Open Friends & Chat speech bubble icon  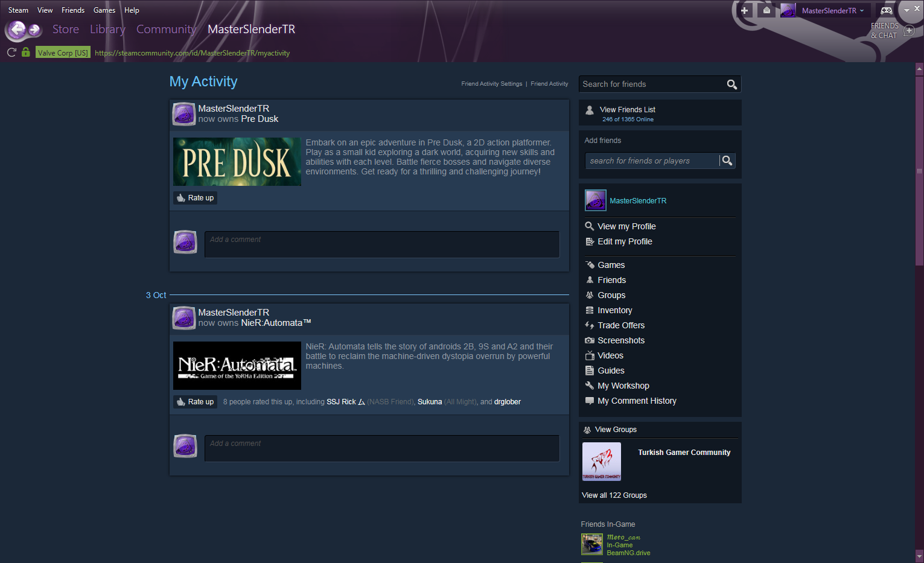[x=910, y=31]
